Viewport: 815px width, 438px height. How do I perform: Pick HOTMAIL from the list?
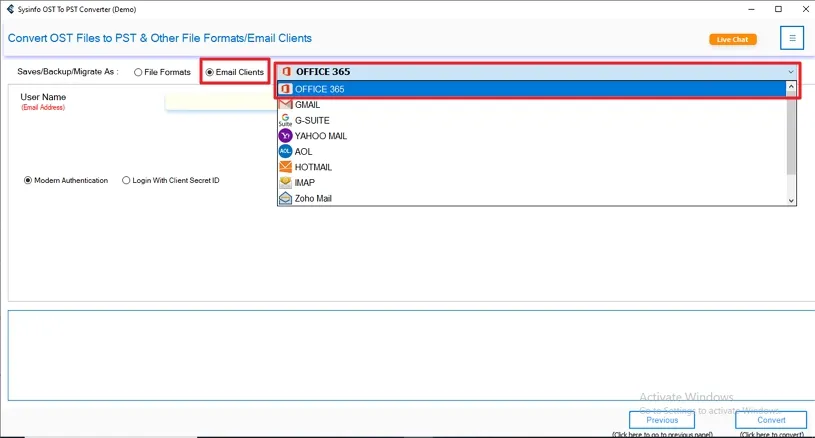[532, 167]
